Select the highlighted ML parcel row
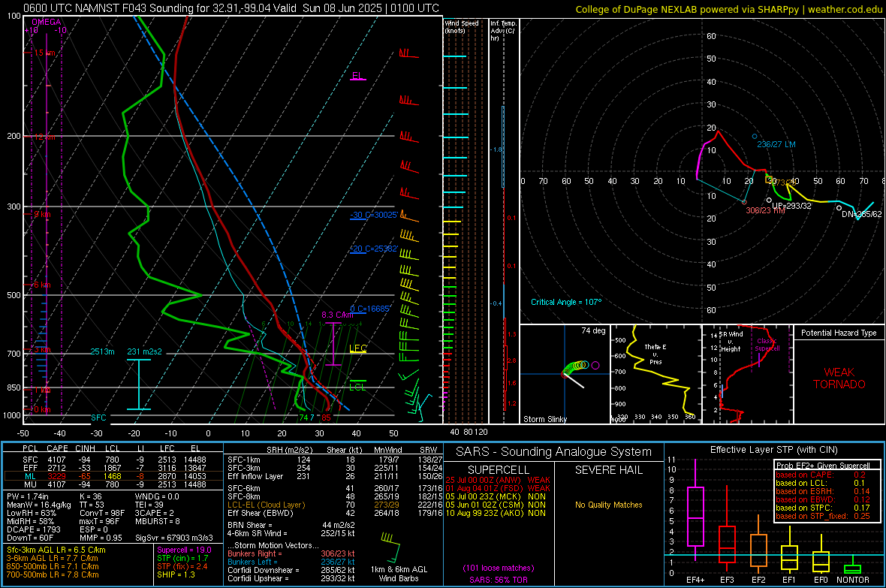The height and width of the screenshot is (588, 886). (x=113, y=476)
